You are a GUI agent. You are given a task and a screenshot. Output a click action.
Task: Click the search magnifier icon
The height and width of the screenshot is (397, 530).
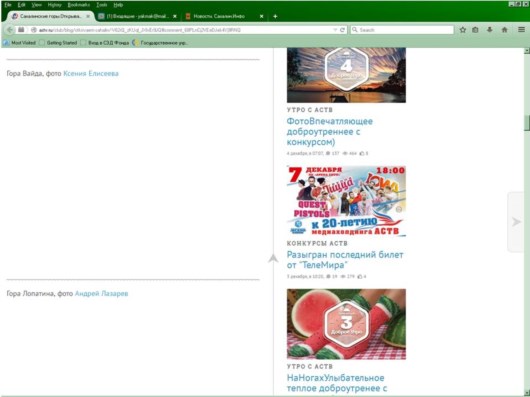click(x=355, y=30)
